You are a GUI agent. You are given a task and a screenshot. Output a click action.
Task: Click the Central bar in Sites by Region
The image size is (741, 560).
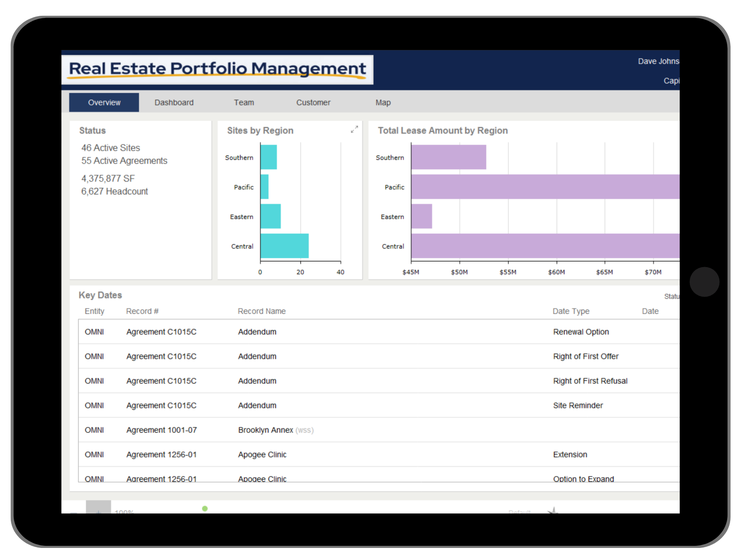pos(284,246)
